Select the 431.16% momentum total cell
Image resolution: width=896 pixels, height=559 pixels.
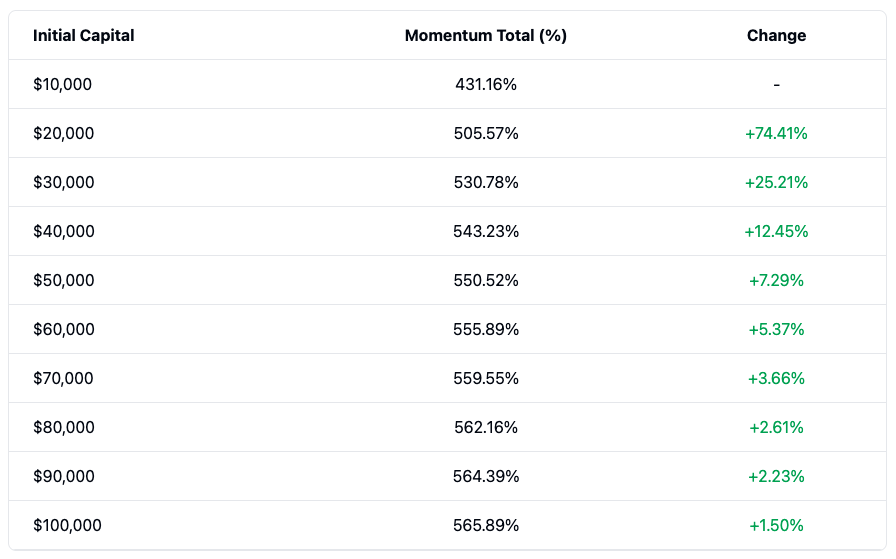pyautogui.click(x=486, y=85)
